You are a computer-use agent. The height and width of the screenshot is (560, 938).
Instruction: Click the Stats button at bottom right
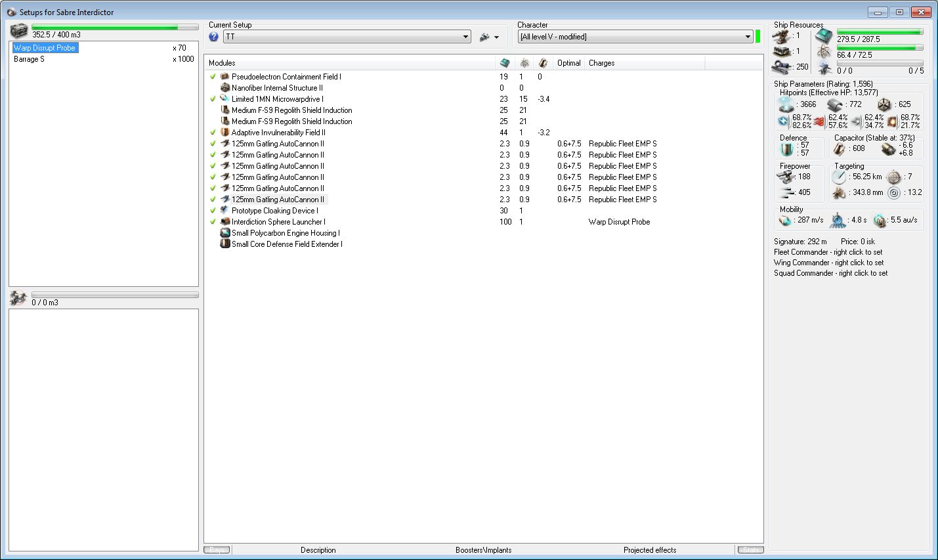point(751,550)
